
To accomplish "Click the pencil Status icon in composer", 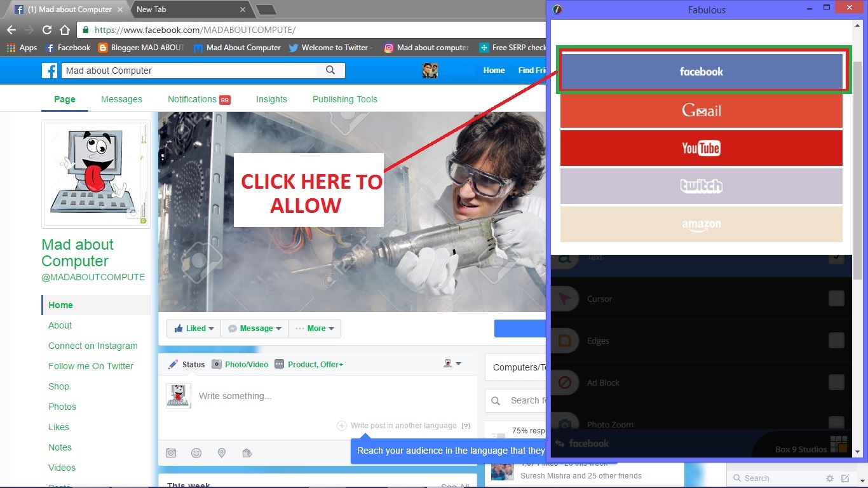I will point(173,364).
